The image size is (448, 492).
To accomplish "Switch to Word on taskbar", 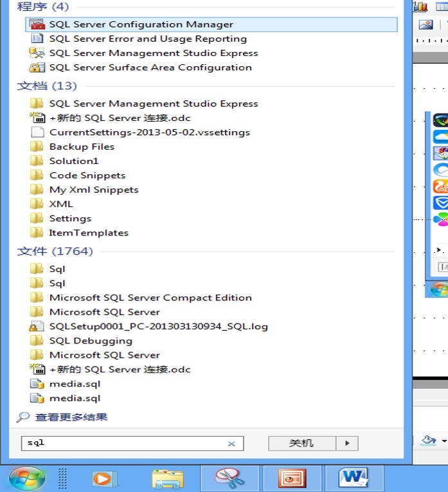I will click(x=354, y=478).
